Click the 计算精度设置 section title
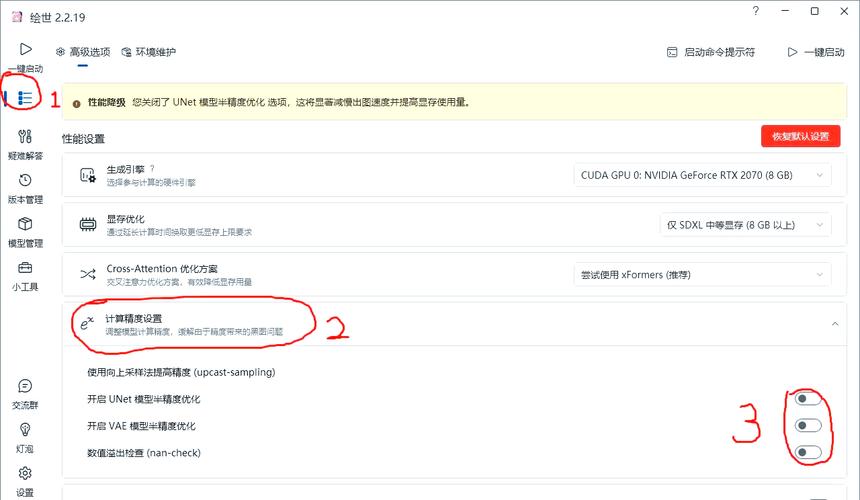This screenshot has height=500, width=860. click(x=133, y=319)
